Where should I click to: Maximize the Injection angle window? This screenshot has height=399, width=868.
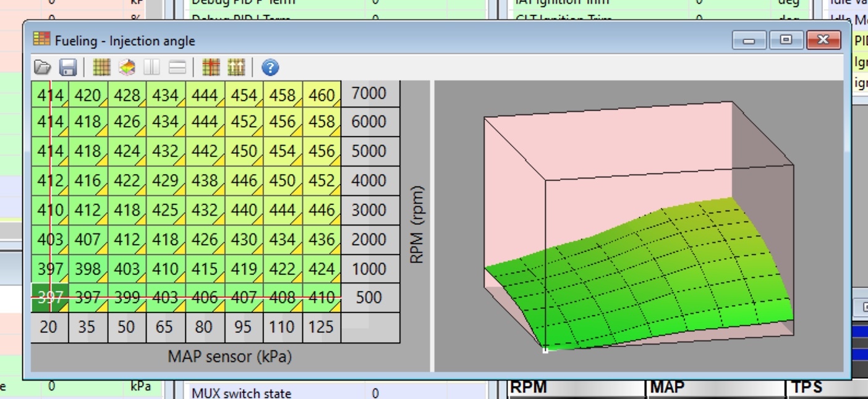(x=786, y=40)
